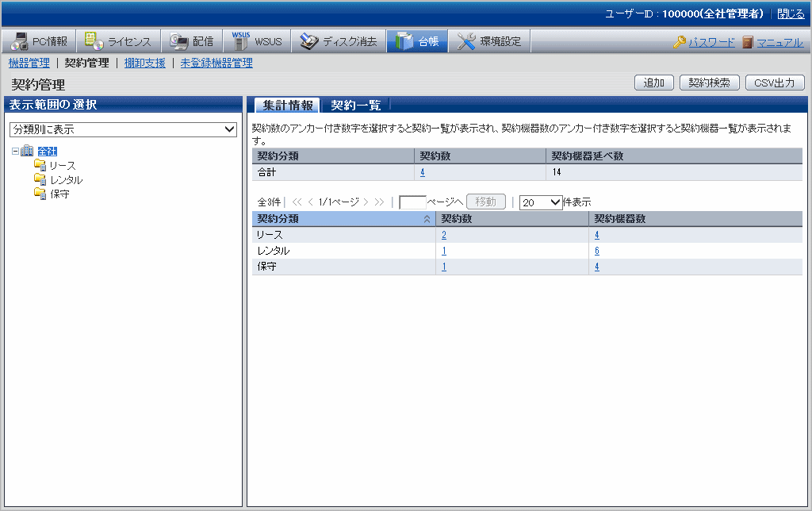
Task: Click the パスワード key icon
Action: pos(680,42)
